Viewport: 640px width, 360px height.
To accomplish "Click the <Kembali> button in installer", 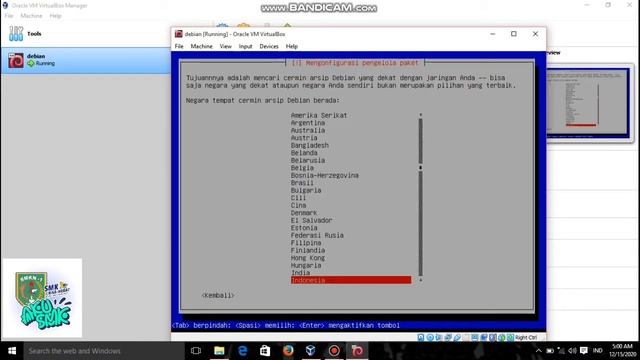I will 218,295.
